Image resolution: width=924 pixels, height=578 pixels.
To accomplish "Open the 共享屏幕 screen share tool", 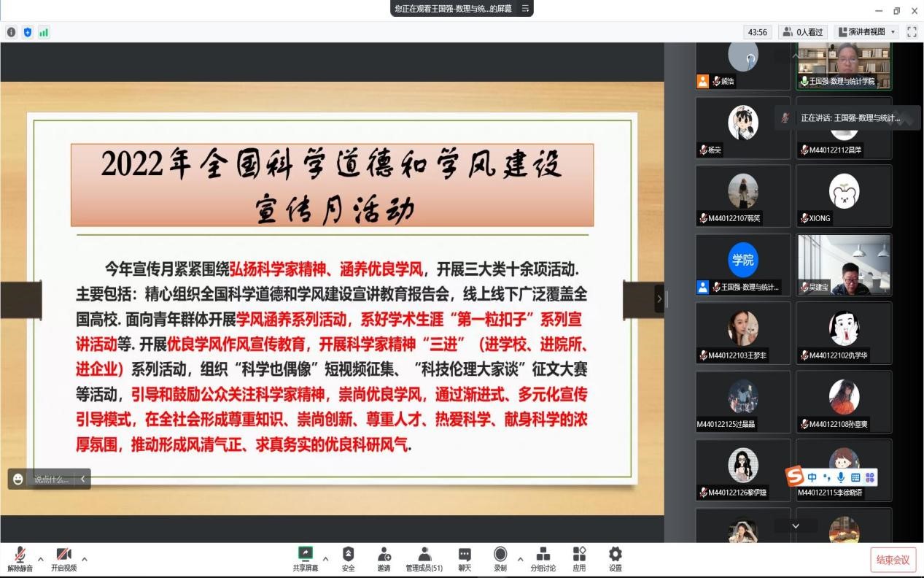I will [x=306, y=558].
